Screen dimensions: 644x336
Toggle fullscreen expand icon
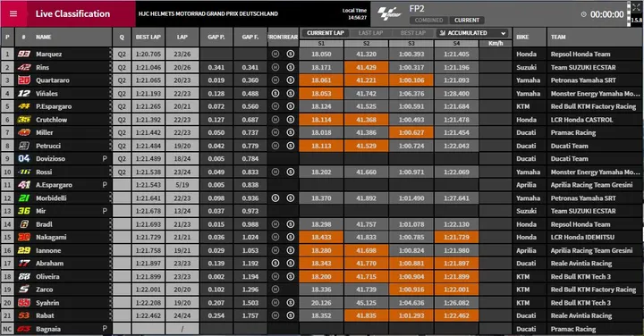[636, 6]
